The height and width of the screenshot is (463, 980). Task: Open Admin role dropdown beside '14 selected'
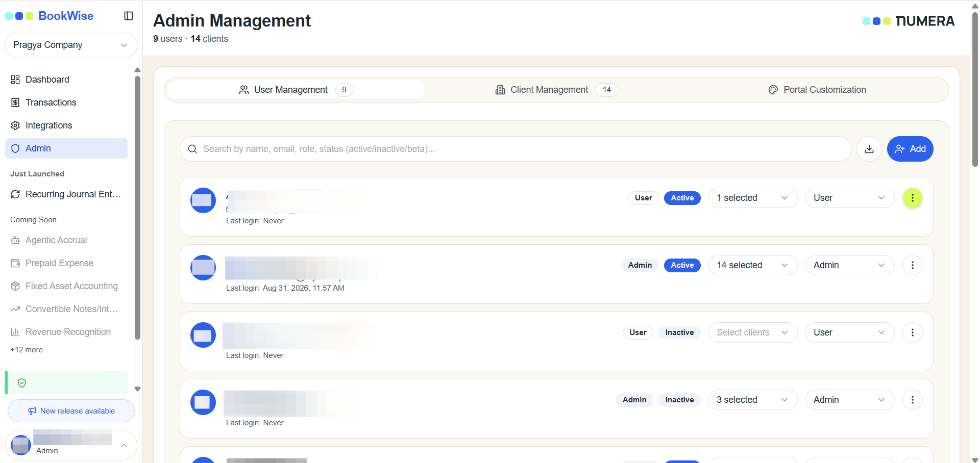tap(850, 265)
